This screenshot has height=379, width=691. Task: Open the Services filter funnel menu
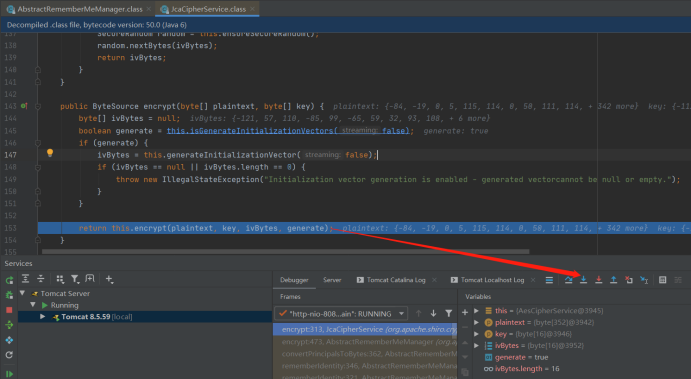(75, 279)
